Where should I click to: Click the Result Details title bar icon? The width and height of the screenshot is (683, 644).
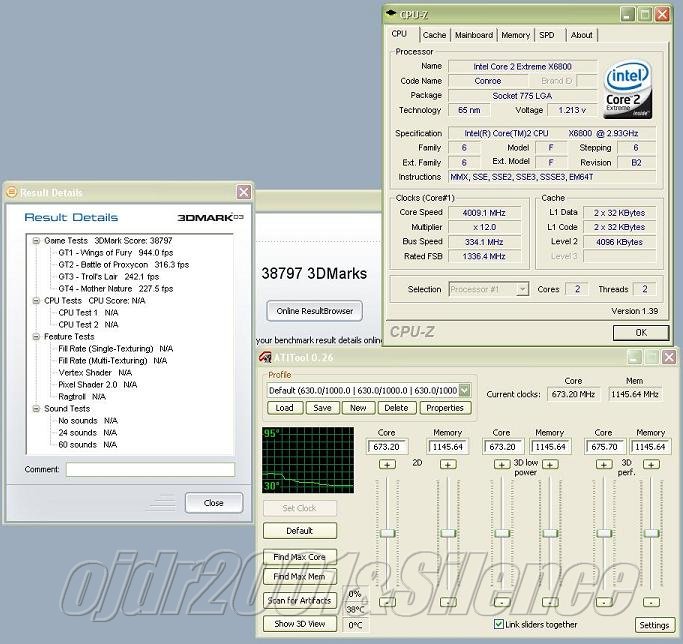12,192
